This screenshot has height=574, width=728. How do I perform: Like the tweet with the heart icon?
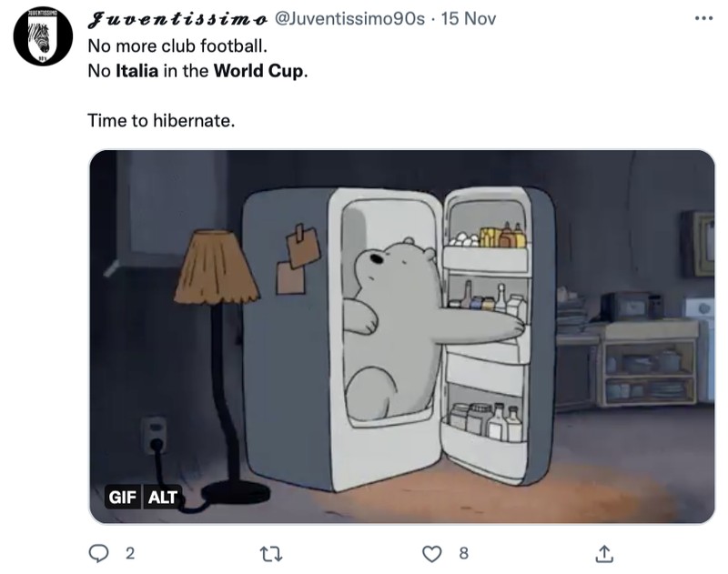coord(431,554)
